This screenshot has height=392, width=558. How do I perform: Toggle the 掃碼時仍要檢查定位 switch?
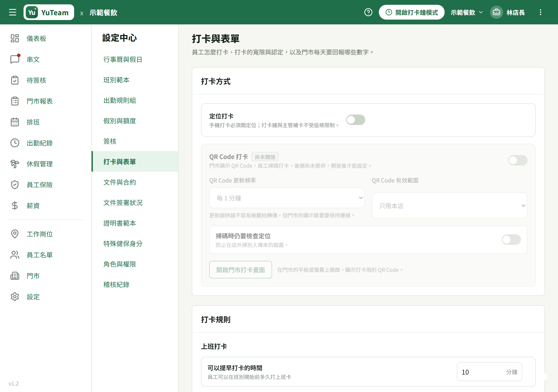511,240
